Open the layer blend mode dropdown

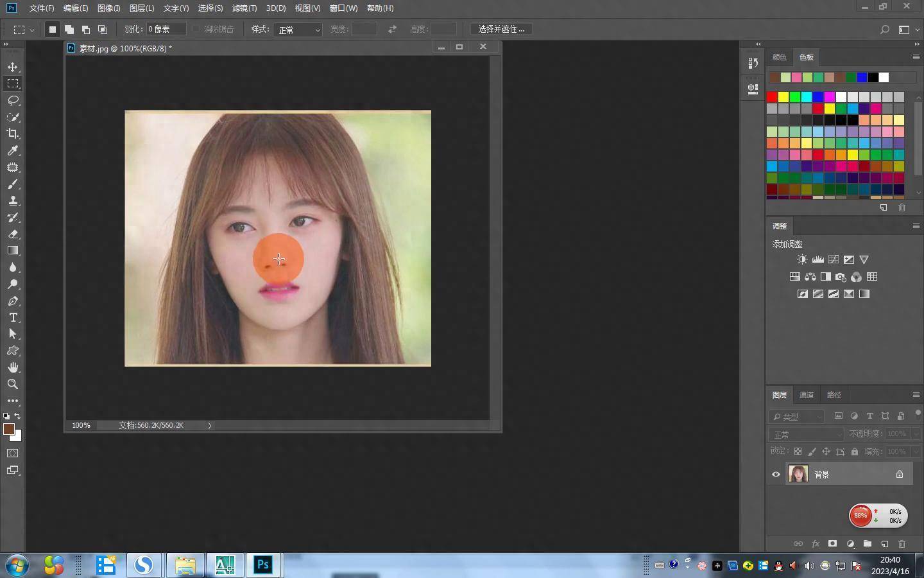point(806,435)
